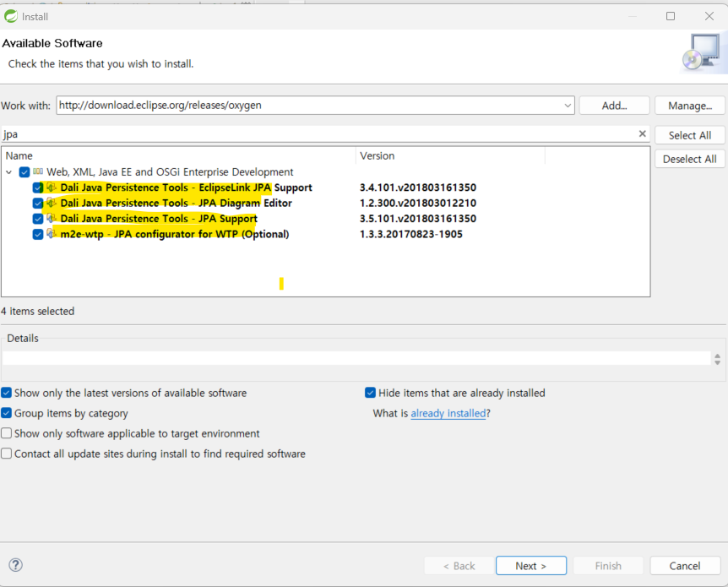Enable Contact all update sites during install

(7, 454)
